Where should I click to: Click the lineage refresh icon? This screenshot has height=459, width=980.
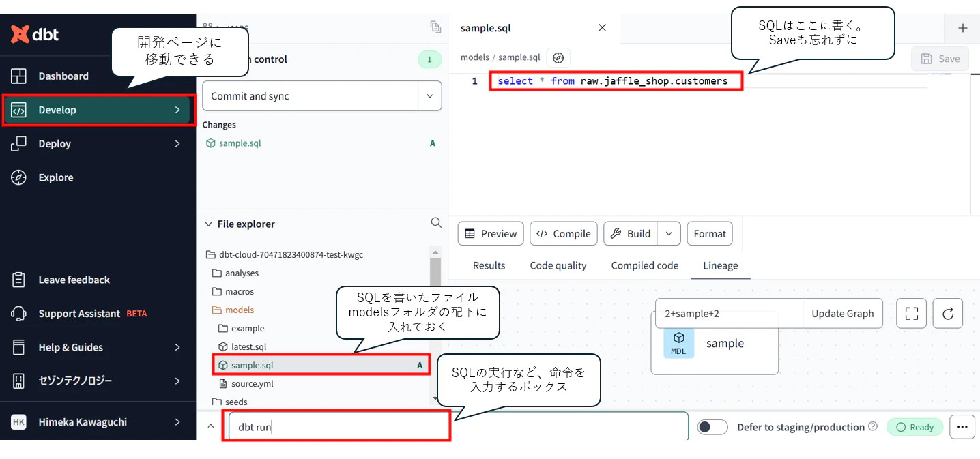(x=948, y=314)
